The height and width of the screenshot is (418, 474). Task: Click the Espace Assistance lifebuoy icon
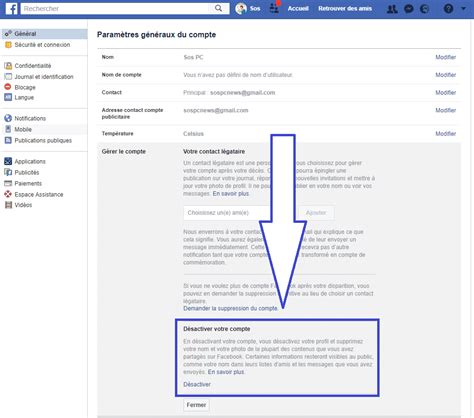[x=8, y=194]
